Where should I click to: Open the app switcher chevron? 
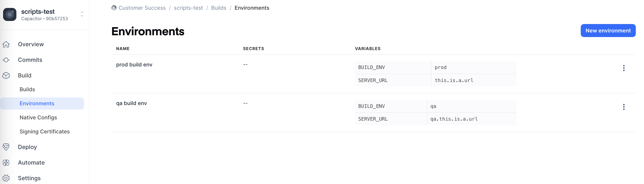82,14
